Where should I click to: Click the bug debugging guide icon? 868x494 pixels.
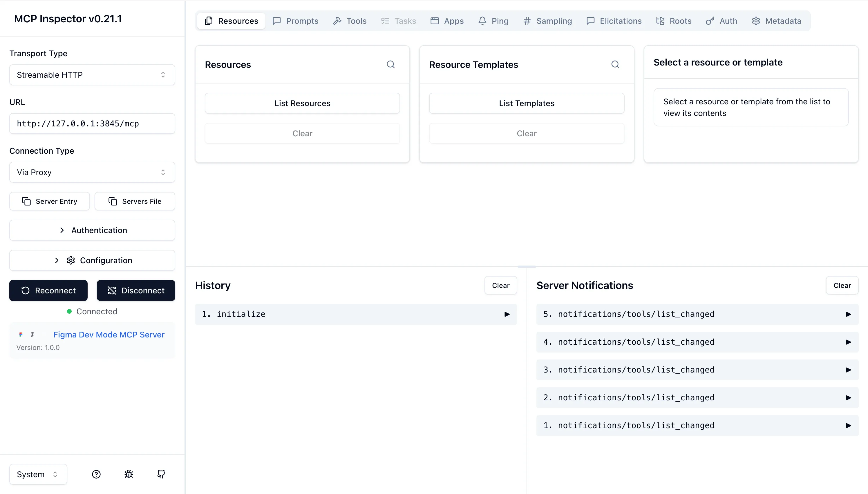click(x=129, y=474)
